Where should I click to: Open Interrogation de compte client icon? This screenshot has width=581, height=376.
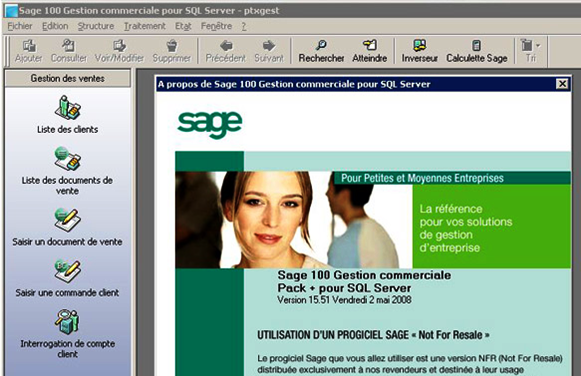(x=67, y=322)
